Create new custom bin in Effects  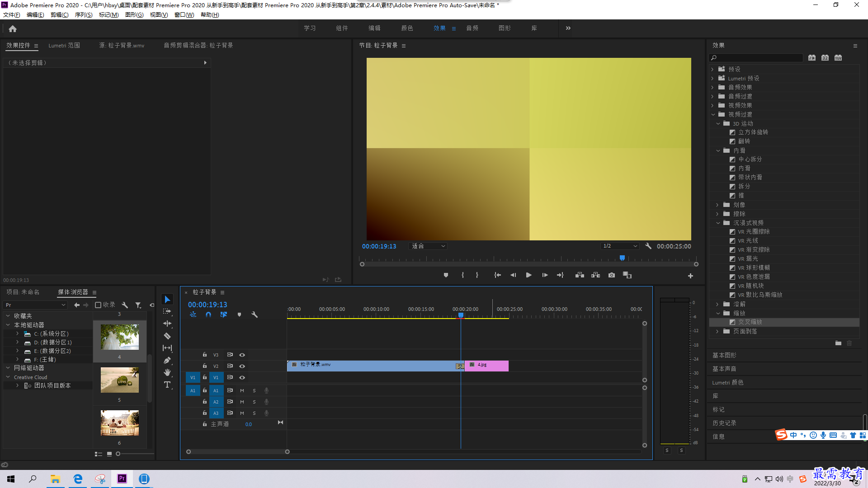click(838, 343)
